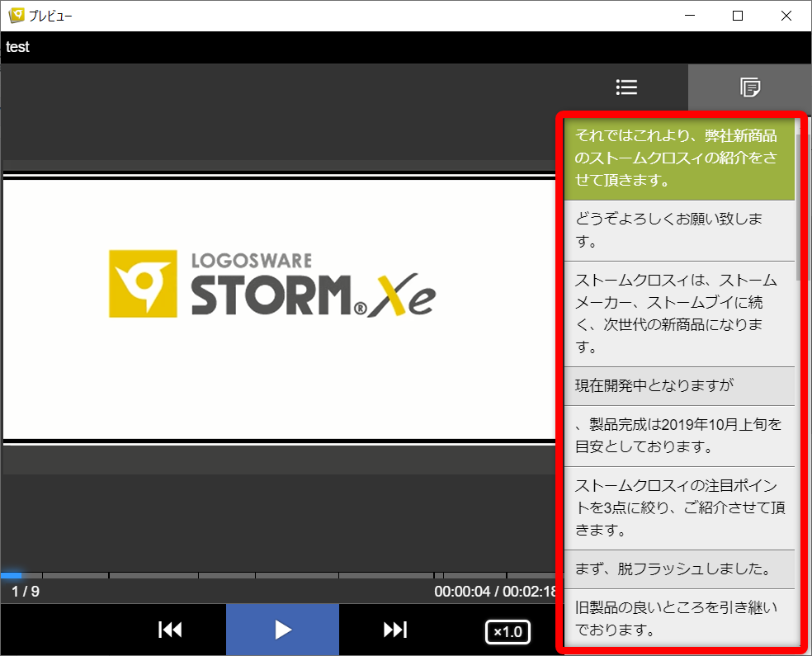The image size is (812, 656).
Task: Close the preview window
Action: click(786, 16)
